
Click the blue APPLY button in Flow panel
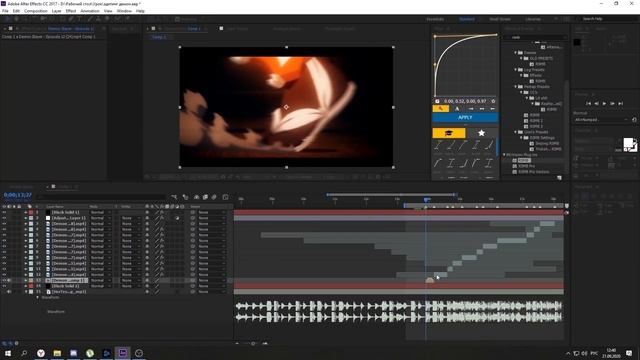tap(465, 118)
